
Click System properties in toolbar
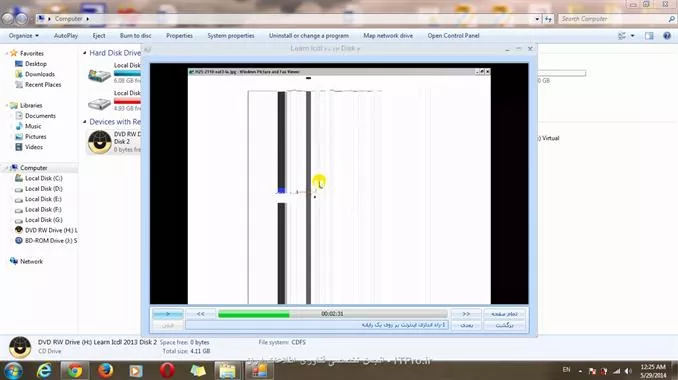tap(230, 36)
